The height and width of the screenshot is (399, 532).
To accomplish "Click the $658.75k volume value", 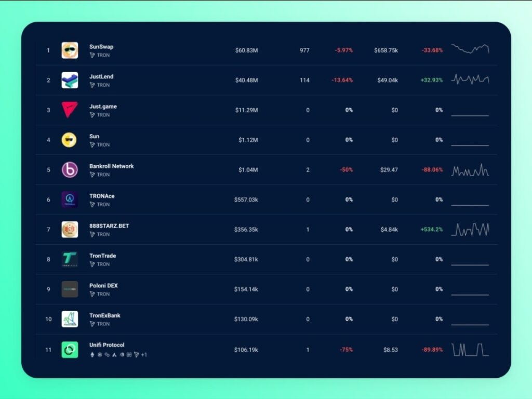I will [386, 50].
